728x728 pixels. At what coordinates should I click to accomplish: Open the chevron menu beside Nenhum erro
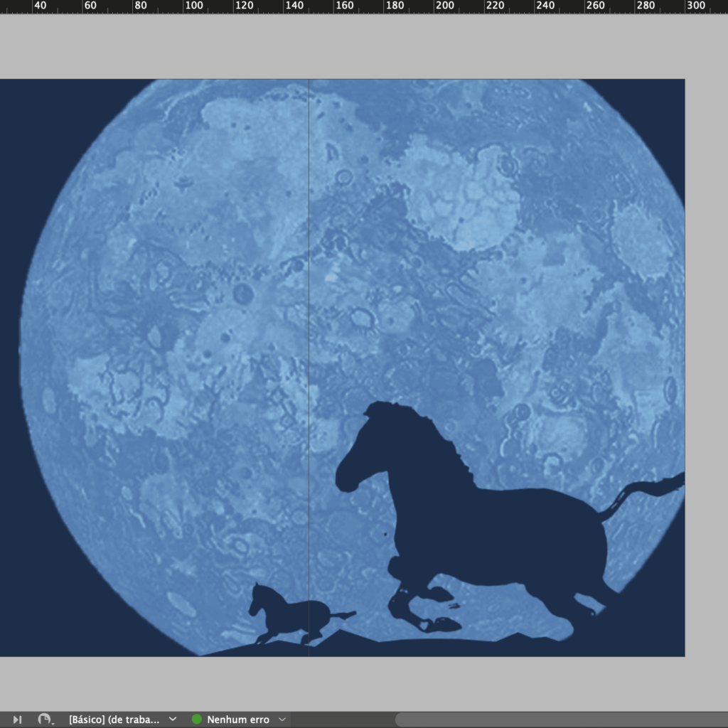(x=282, y=719)
